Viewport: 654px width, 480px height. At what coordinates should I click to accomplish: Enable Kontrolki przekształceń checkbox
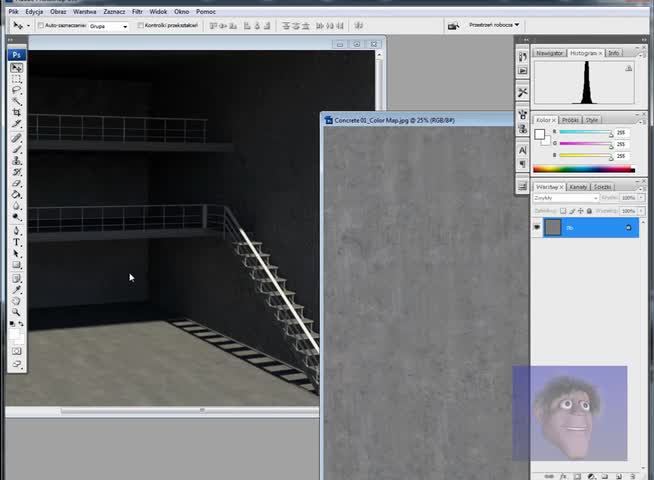pos(141,26)
